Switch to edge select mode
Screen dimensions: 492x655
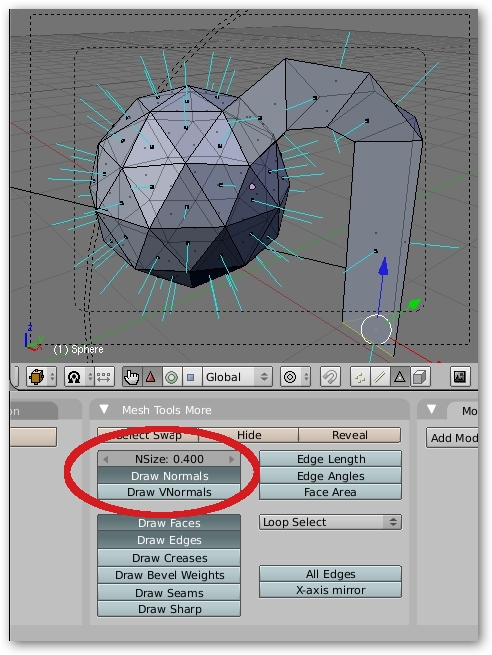coord(380,377)
